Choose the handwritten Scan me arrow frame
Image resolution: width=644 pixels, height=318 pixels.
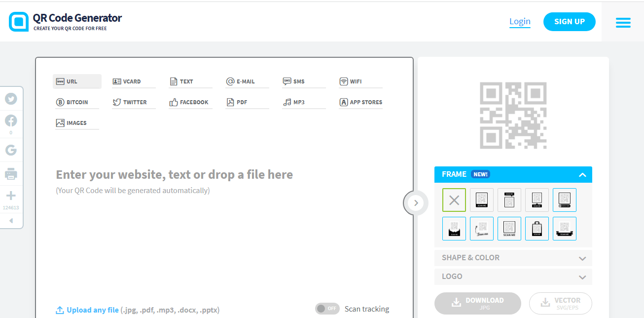point(482,229)
